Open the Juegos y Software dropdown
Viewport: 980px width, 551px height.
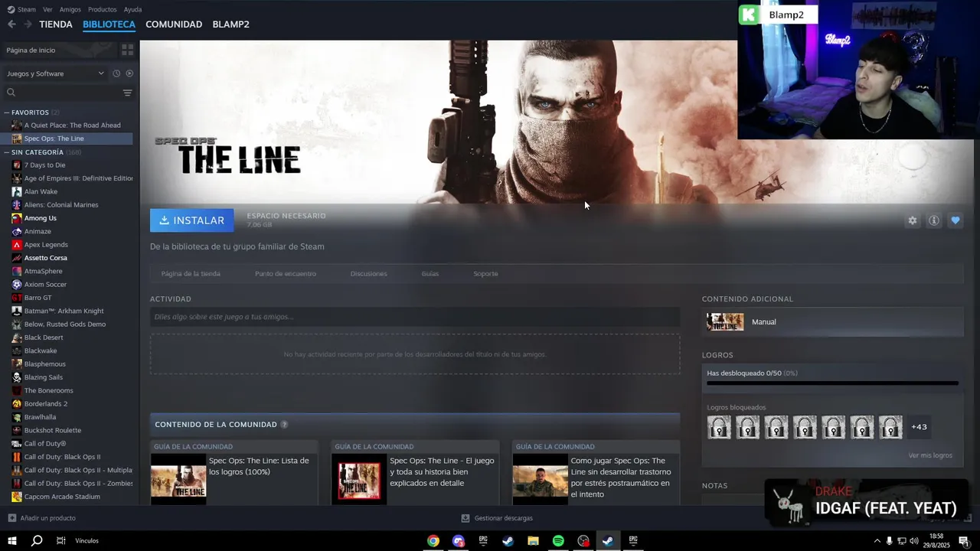[x=55, y=73]
